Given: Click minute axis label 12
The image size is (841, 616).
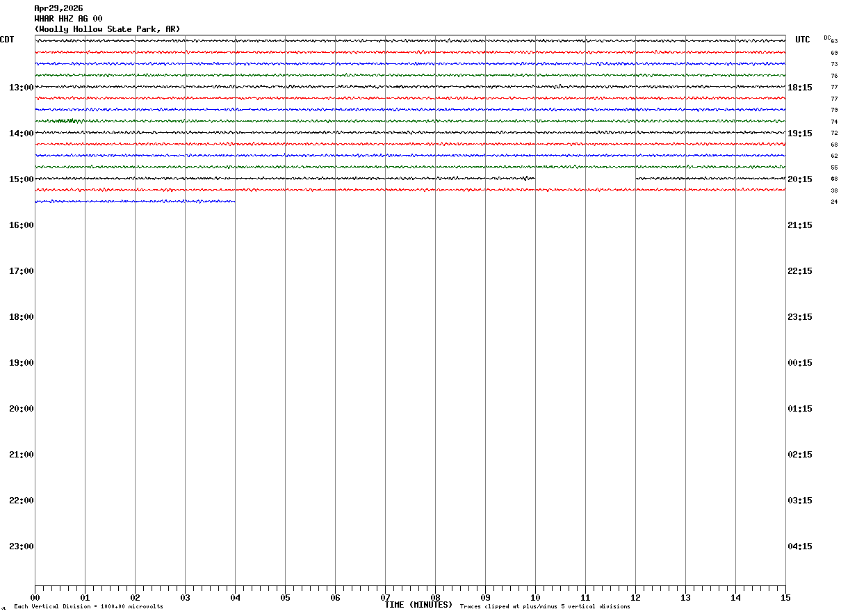Looking at the screenshot, I should [635, 598].
